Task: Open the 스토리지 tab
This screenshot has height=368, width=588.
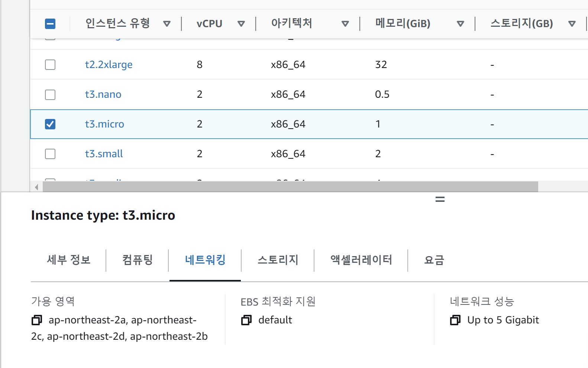Action: coord(278,260)
